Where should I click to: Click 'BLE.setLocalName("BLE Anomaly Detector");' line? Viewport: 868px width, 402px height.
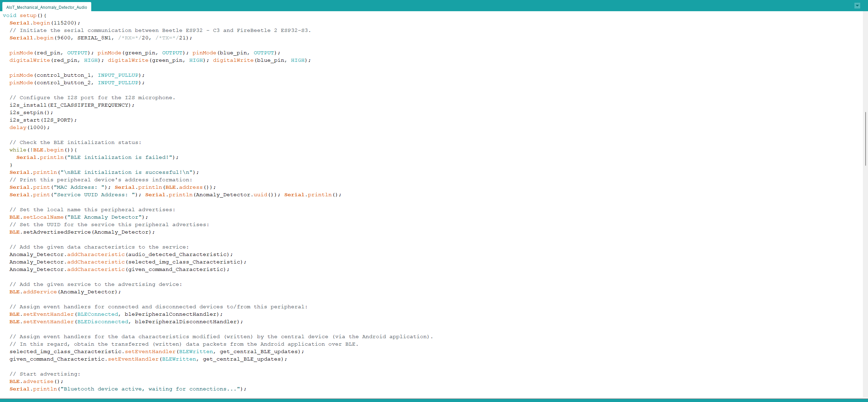coord(79,217)
